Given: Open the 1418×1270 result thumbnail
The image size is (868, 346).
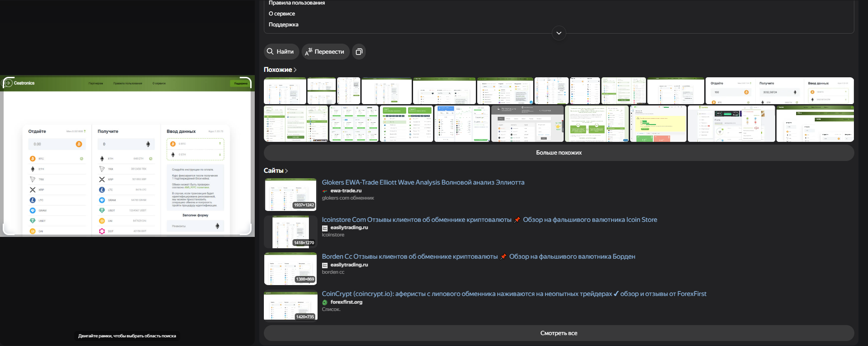Looking at the screenshot, I should (291, 232).
